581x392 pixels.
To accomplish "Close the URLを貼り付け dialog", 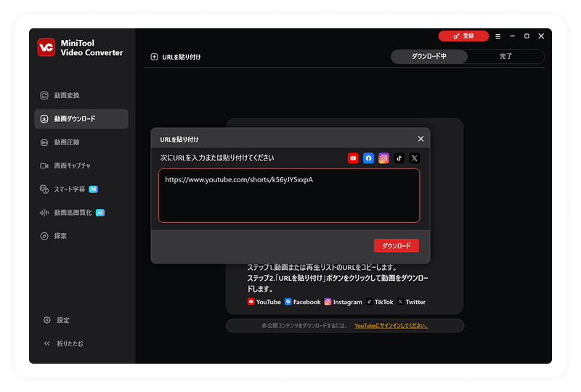I will click(420, 139).
